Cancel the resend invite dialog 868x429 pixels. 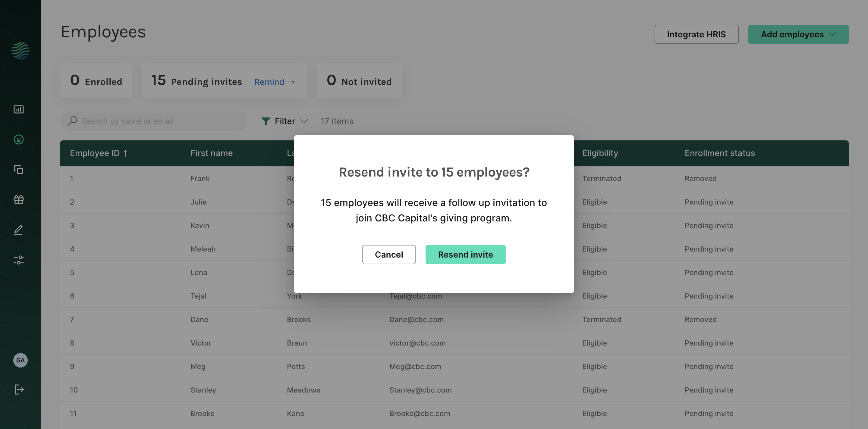[389, 254]
